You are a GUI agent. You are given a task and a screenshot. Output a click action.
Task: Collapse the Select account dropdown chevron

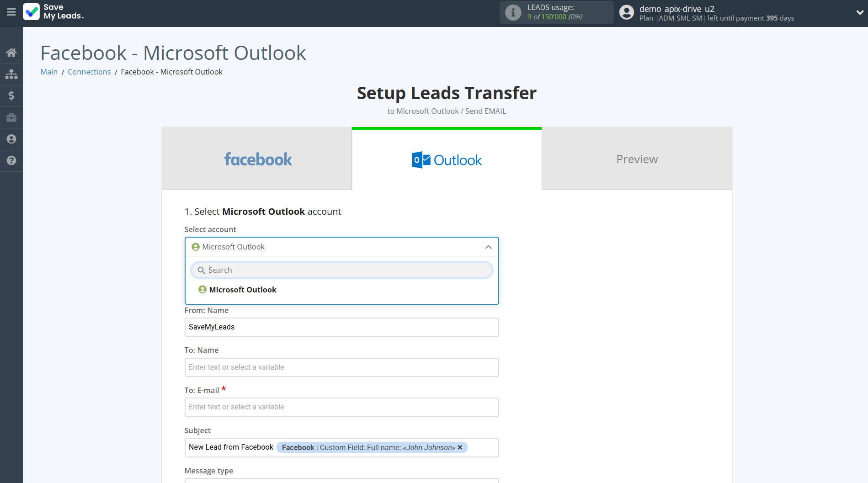point(488,247)
